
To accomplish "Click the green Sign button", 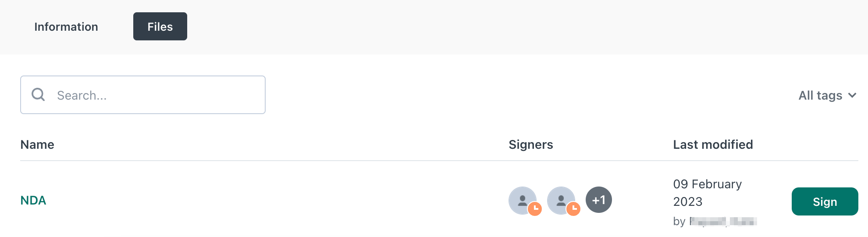I will 825,201.
